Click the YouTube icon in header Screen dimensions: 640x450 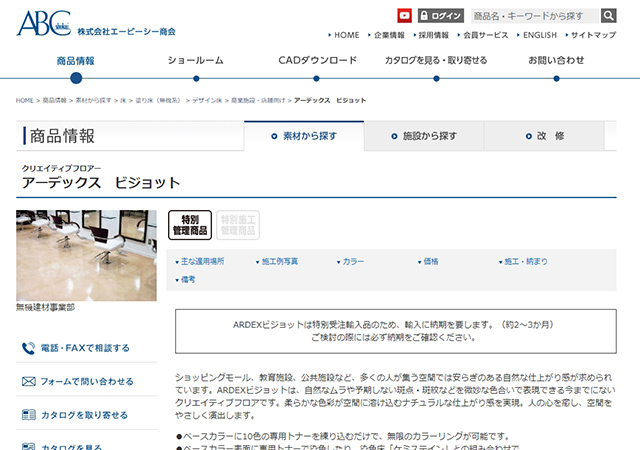(x=404, y=16)
